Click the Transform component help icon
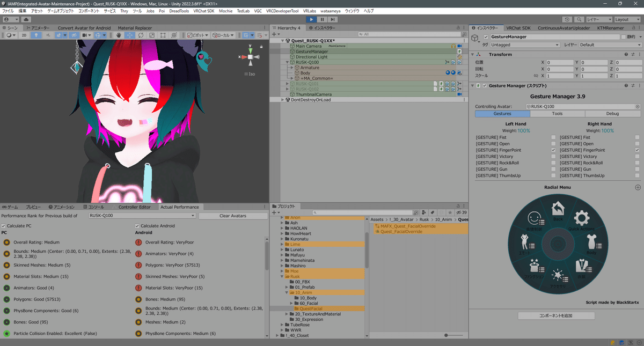644x346 pixels. 626,54
